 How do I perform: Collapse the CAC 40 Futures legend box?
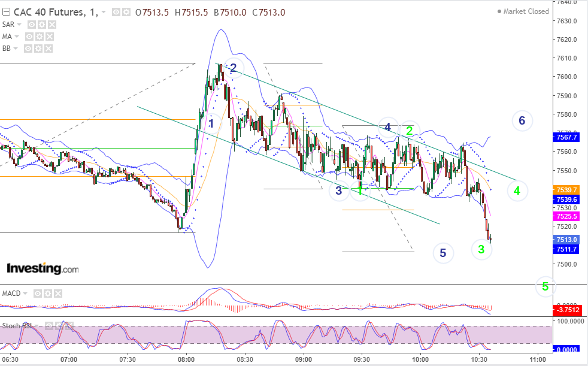tap(6, 13)
